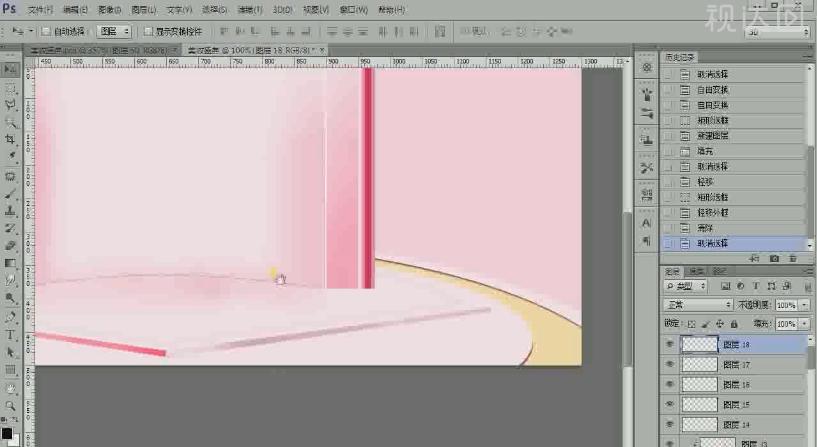The height and width of the screenshot is (447, 817).
Task: Hide 图层 15 using its eye icon
Action: [669, 405]
